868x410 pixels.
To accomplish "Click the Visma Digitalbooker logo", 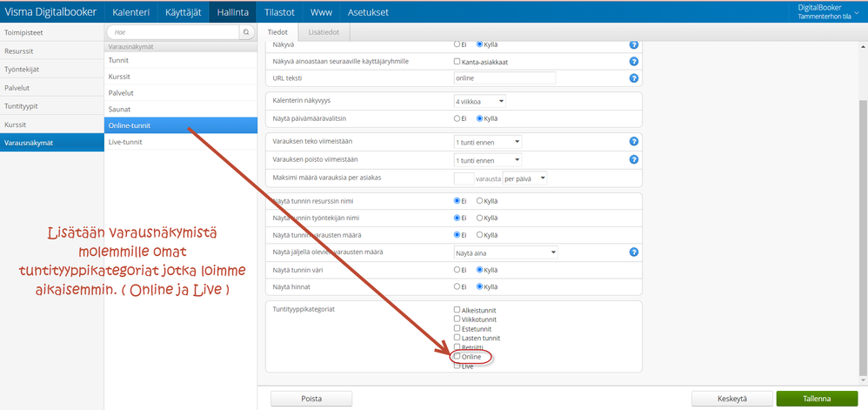I will point(50,11).
